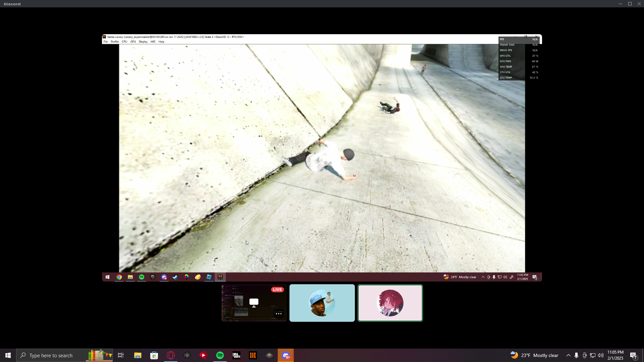Click the Type here to search box
This screenshot has width=644, height=362.
pos(51,355)
